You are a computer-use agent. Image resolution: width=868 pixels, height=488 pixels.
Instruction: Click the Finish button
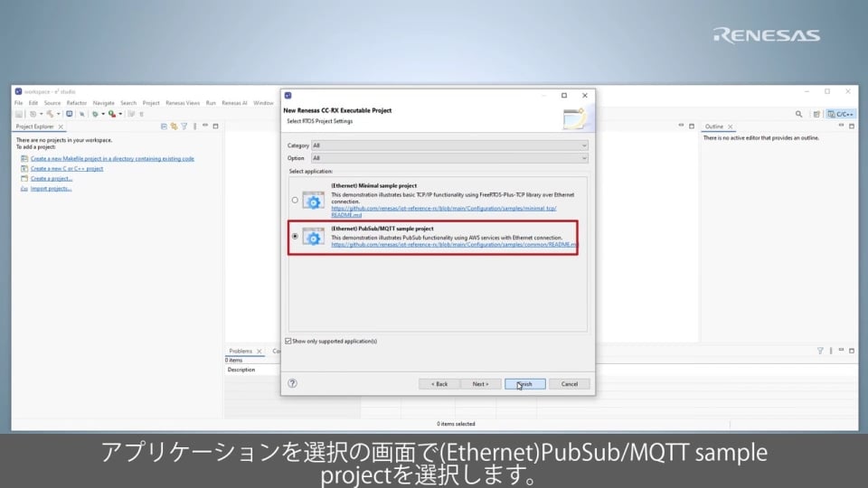click(x=524, y=384)
